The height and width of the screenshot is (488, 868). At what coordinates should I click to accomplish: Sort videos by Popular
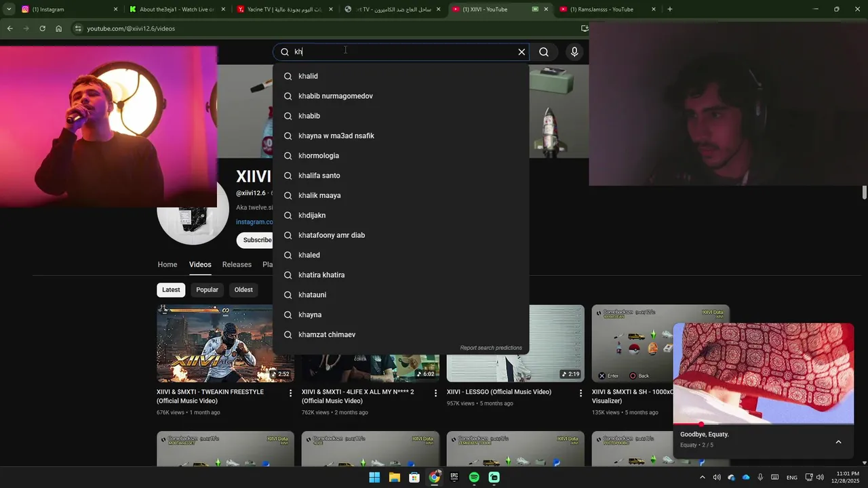pos(207,290)
